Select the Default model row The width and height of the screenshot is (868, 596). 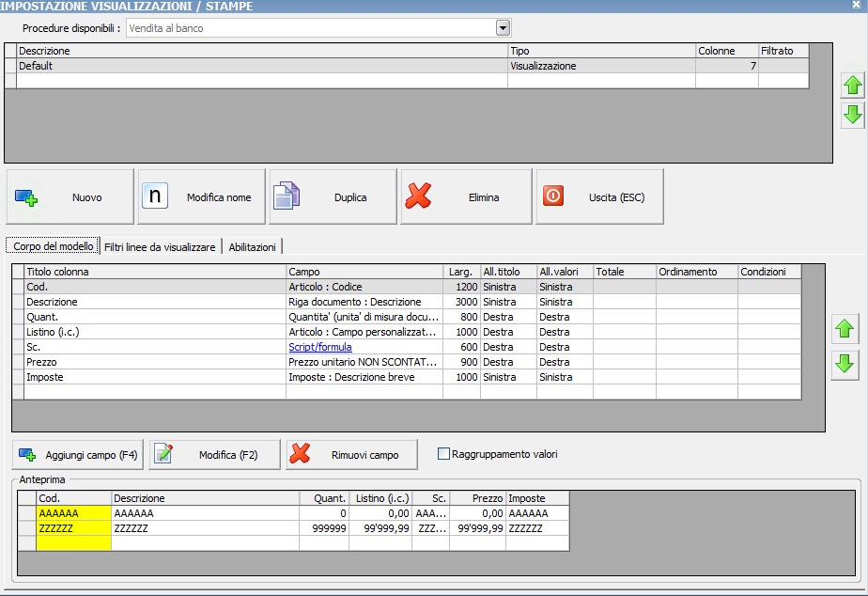(x=412, y=66)
